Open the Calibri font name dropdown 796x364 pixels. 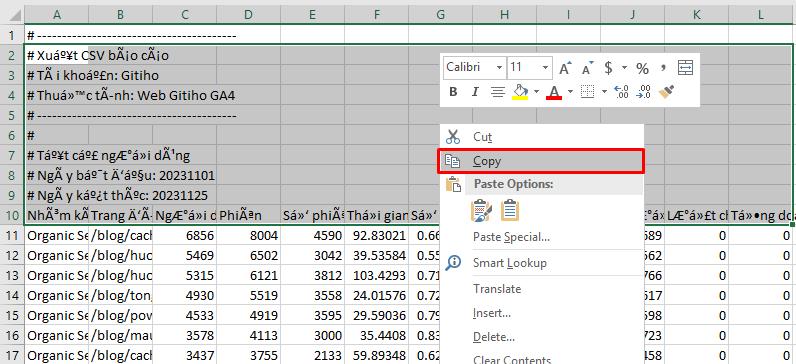click(x=500, y=68)
